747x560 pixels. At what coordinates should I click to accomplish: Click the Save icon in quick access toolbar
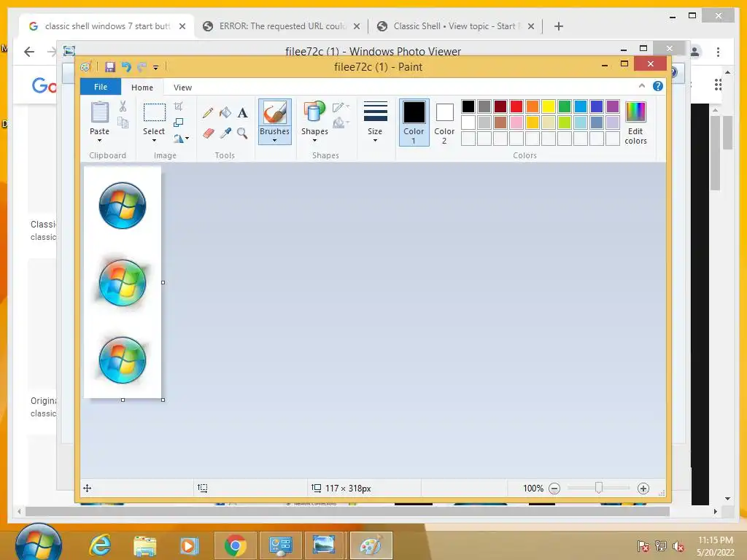(110, 66)
